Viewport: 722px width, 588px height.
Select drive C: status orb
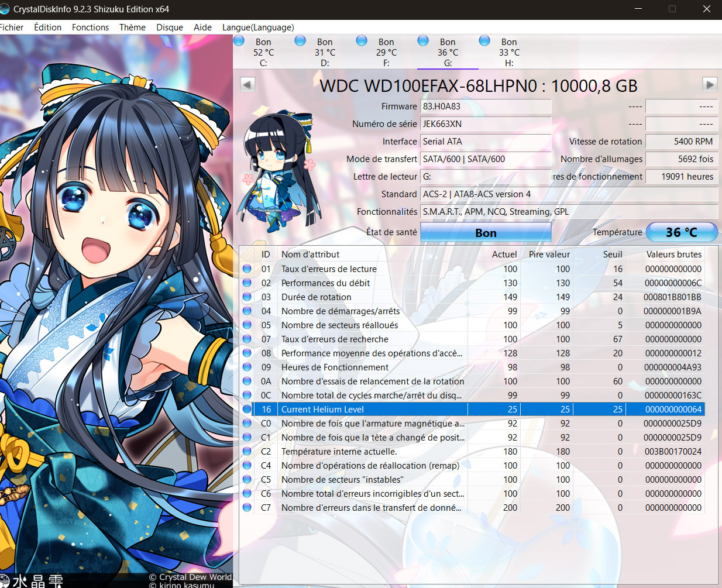tap(239, 40)
